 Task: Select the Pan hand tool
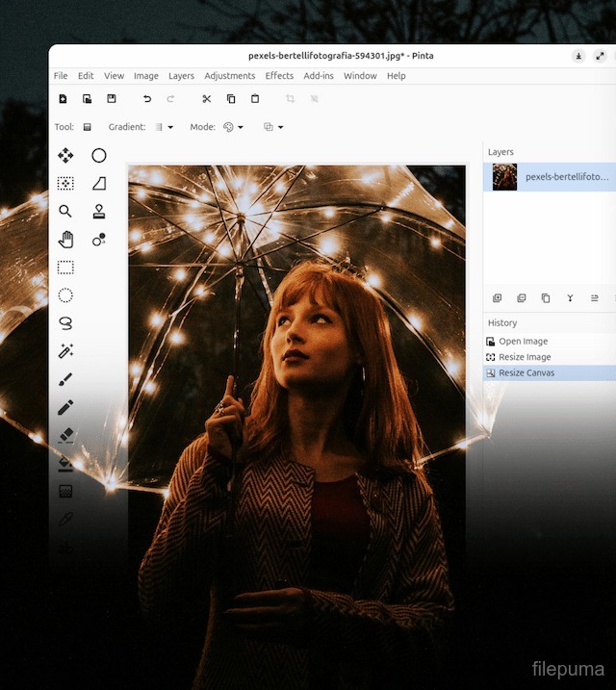[x=65, y=239]
